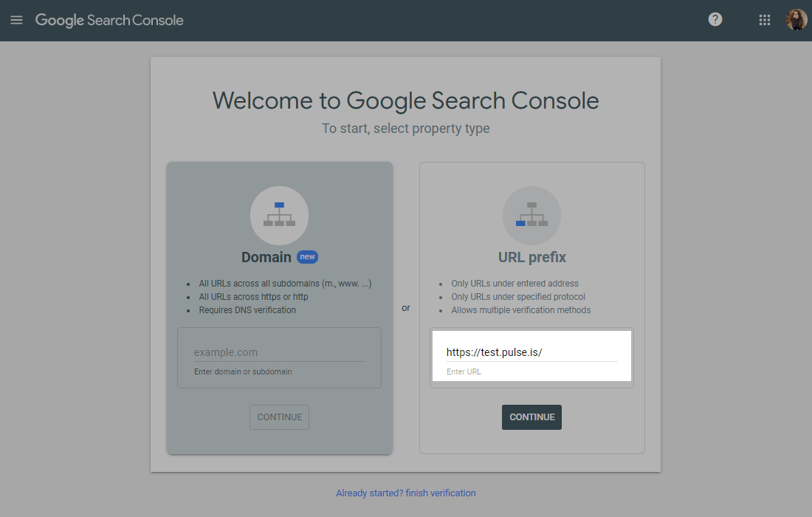Click 'To start, select property type' subtitle
812x517 pixels.
(405, 129)
